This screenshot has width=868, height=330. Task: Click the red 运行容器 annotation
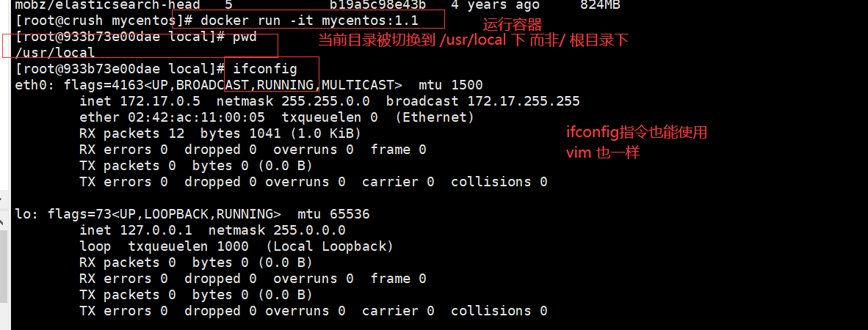(513, 24)
